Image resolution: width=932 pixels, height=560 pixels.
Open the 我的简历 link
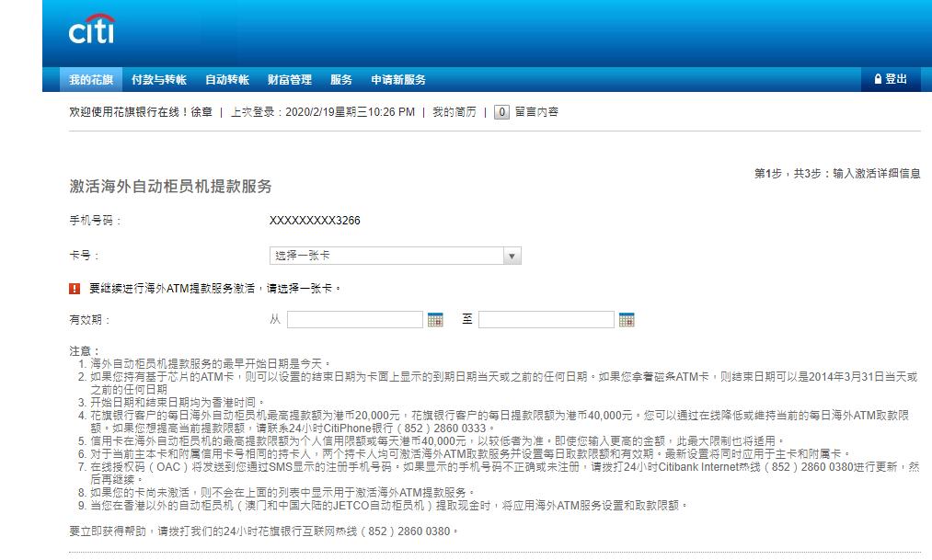point(454,111)
